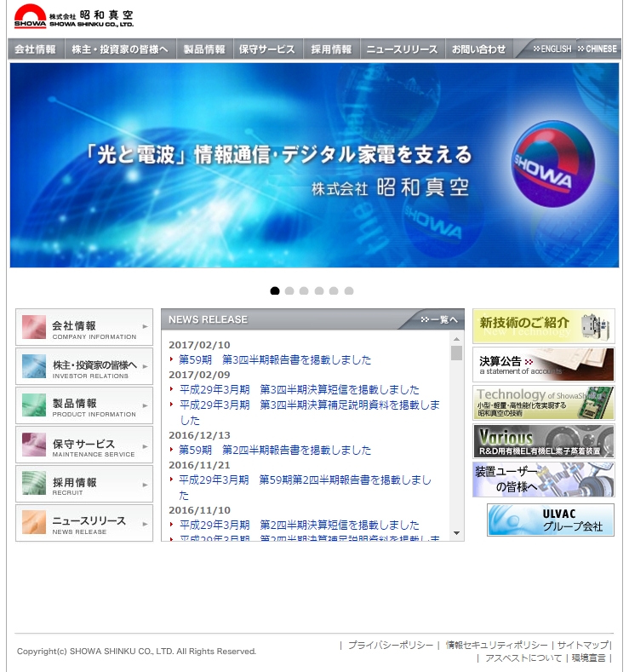
Task: Open 第2四半期決算短信 news link
Action: click(300, 525)
